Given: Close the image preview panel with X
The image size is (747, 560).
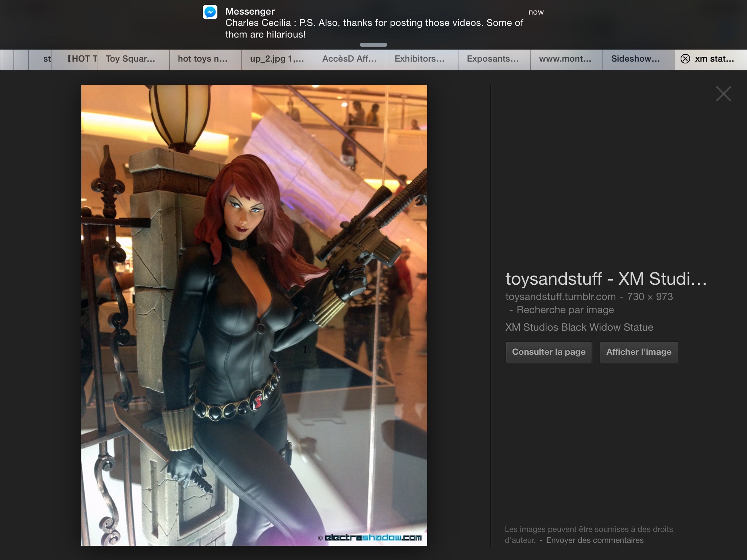Looking at the screenshot, I should (723, 94).
